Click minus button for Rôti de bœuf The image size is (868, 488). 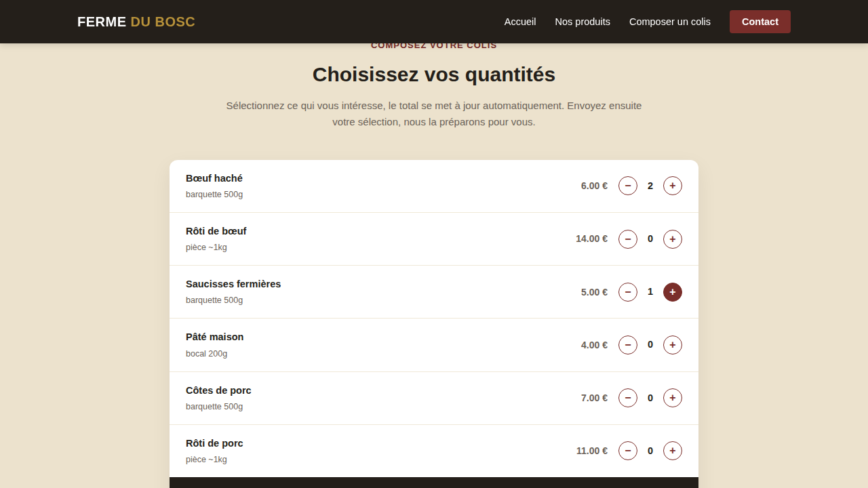tap(628, 239)
